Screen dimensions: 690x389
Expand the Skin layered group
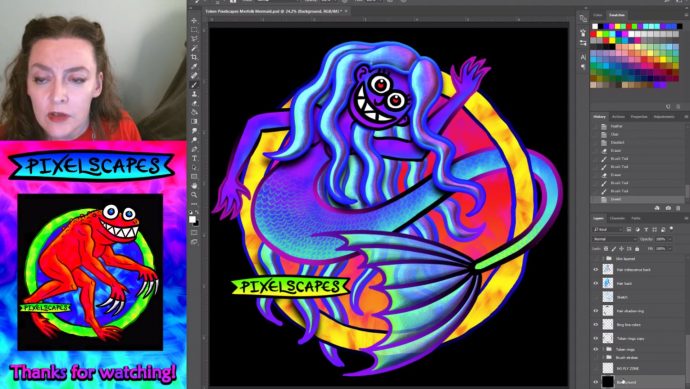click(603, 259)
